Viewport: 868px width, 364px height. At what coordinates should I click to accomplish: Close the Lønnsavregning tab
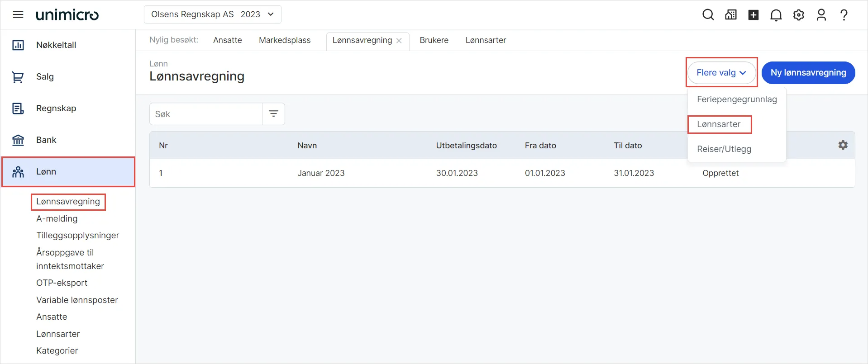pyautogui.click(x=399, y=41)
